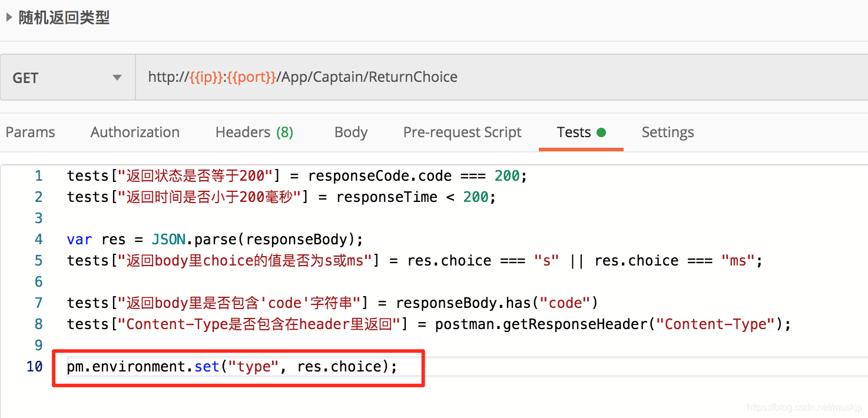Image resolution: width=868 pixels, height=418 pixels.
Task: Click line number 10 in the gutter
Action: point(35,367)
